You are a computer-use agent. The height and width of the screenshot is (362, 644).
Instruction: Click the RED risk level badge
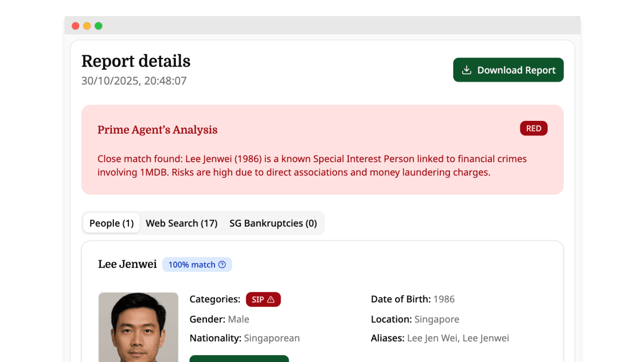click(533, 128)
